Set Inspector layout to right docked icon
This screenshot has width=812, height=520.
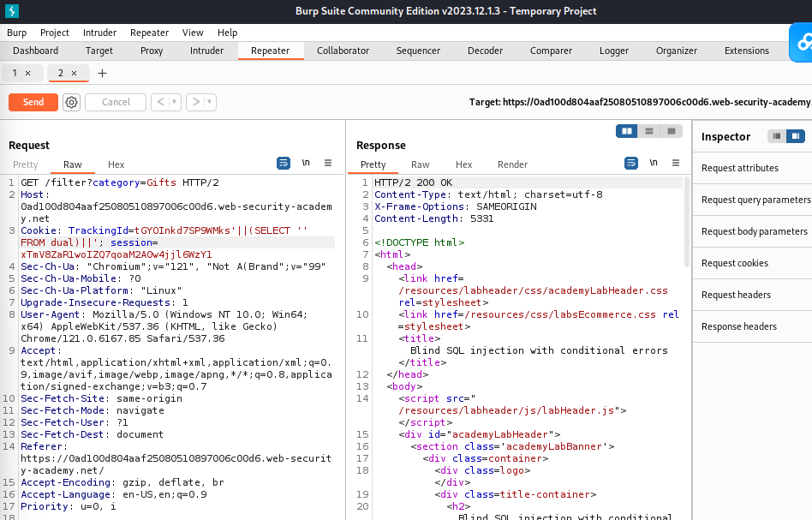796,136
